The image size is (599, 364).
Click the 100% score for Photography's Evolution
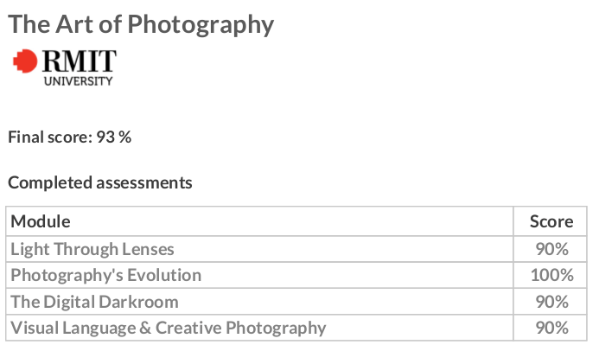(x=551, y=275)
